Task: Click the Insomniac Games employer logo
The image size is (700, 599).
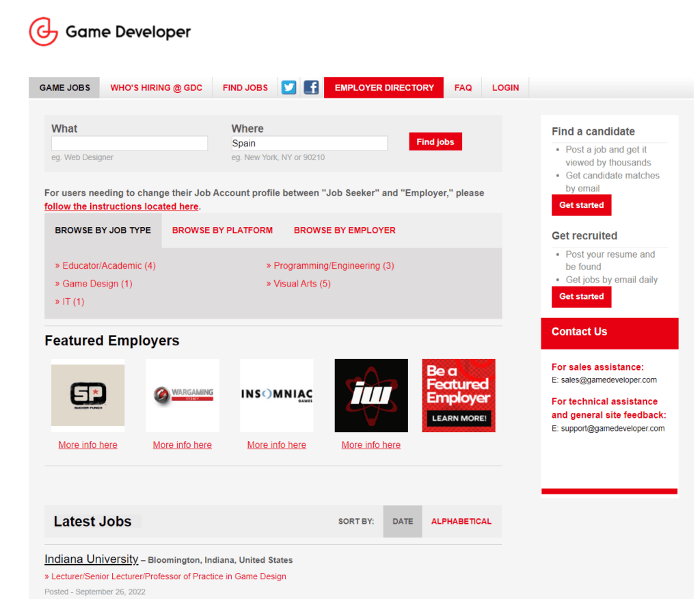Action: click(276, 395)
